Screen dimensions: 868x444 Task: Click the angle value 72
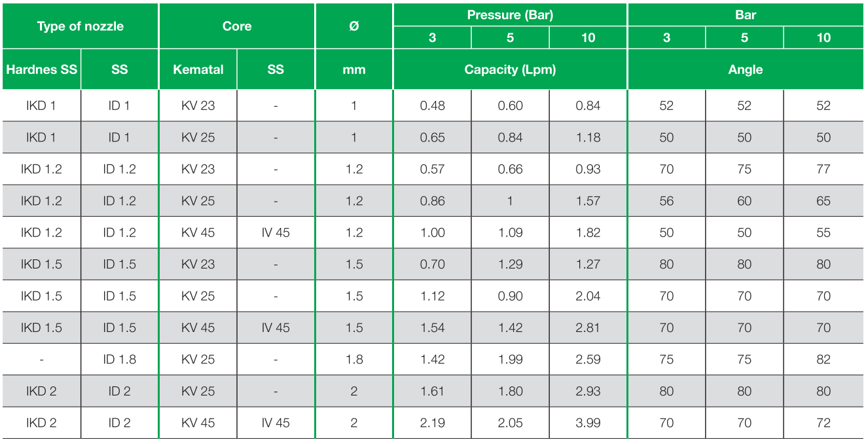tap(823, 423)
